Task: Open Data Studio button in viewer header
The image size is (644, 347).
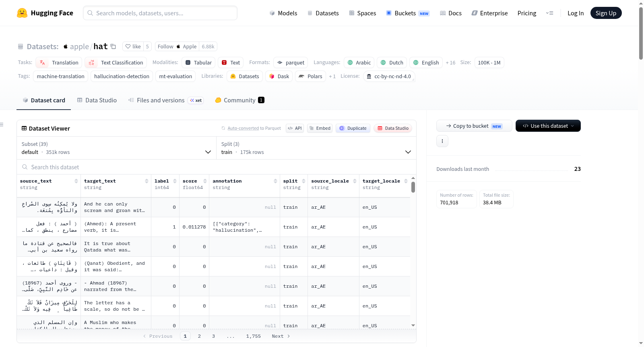Action: pos(393,128)
